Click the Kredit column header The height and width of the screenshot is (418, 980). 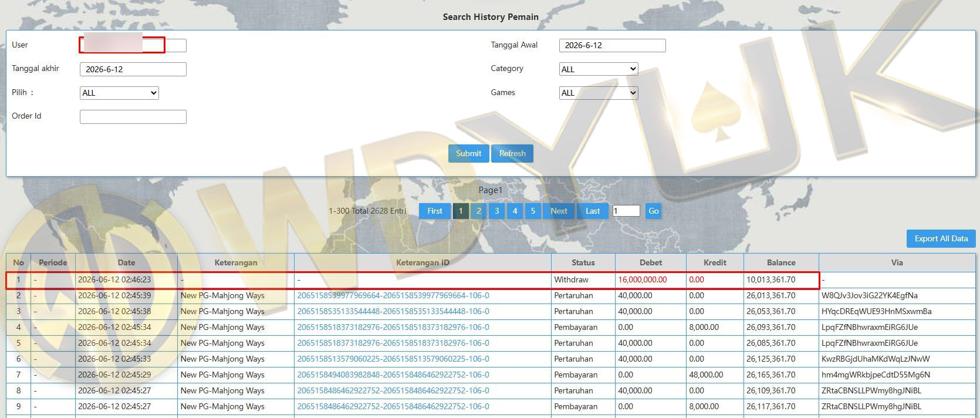715,262
